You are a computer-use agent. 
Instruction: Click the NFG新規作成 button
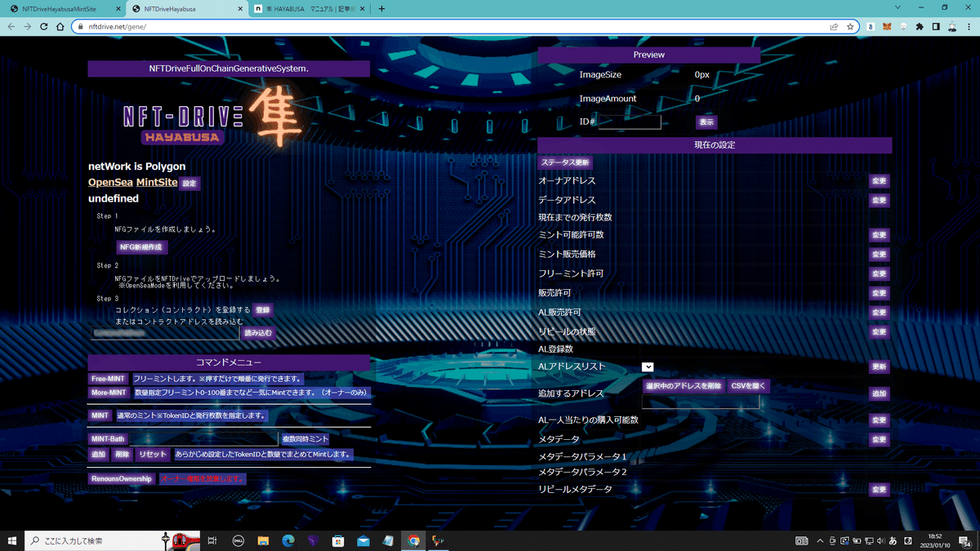tap(142, 247)
